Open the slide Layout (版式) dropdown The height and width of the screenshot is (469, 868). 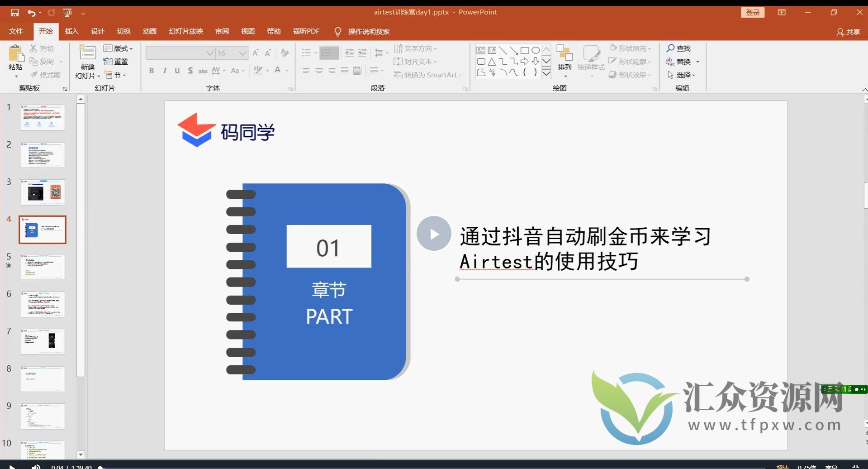click(118, 48)
